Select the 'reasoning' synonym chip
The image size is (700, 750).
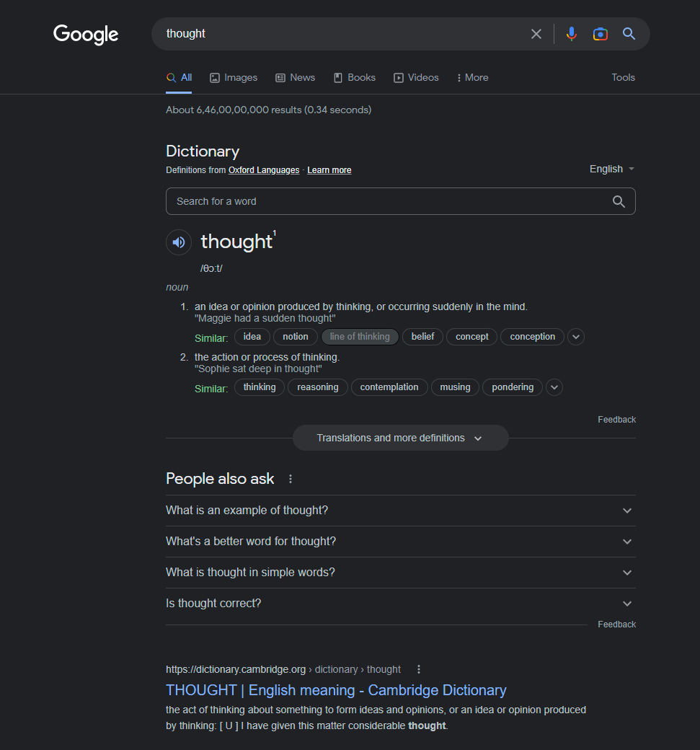tap(318, 387)
